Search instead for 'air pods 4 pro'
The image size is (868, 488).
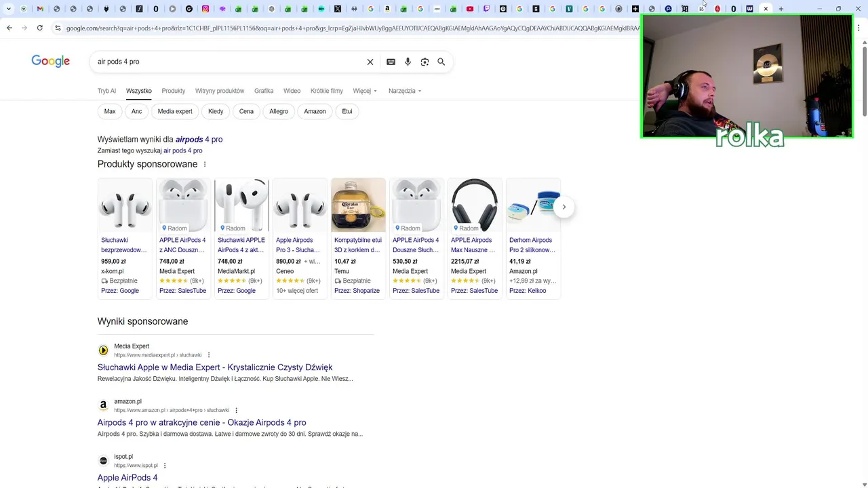coord(183,150)
